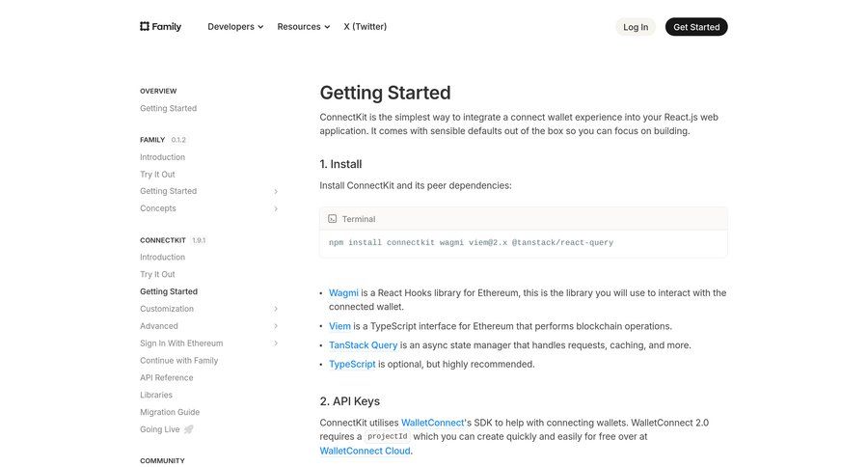Open Introduction under Family section

[162, 156]
